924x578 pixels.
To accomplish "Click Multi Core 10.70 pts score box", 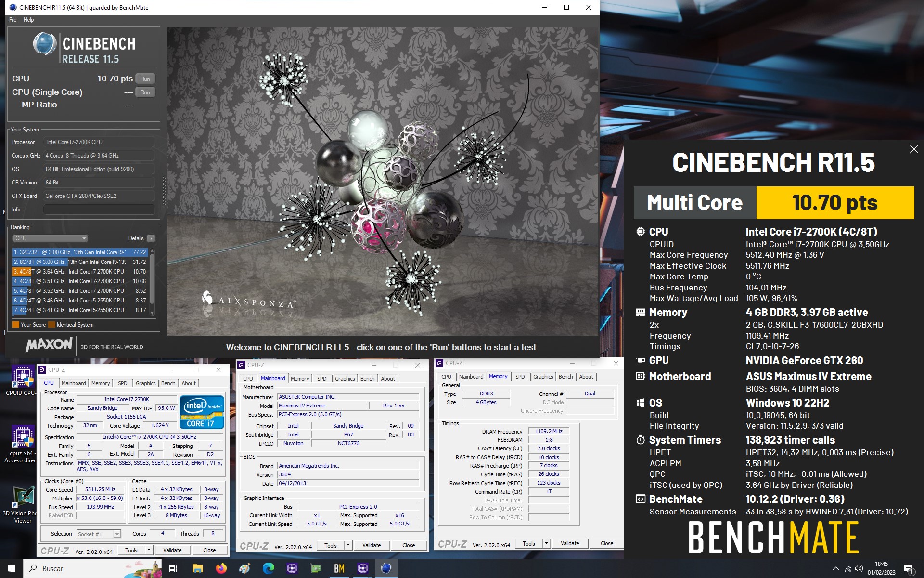I will pos(774,203).
